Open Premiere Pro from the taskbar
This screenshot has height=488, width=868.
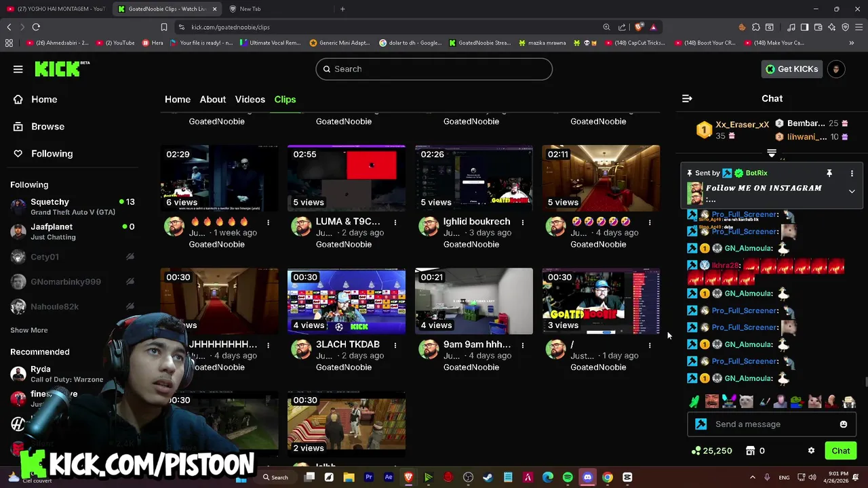click(x=369, y=477)
